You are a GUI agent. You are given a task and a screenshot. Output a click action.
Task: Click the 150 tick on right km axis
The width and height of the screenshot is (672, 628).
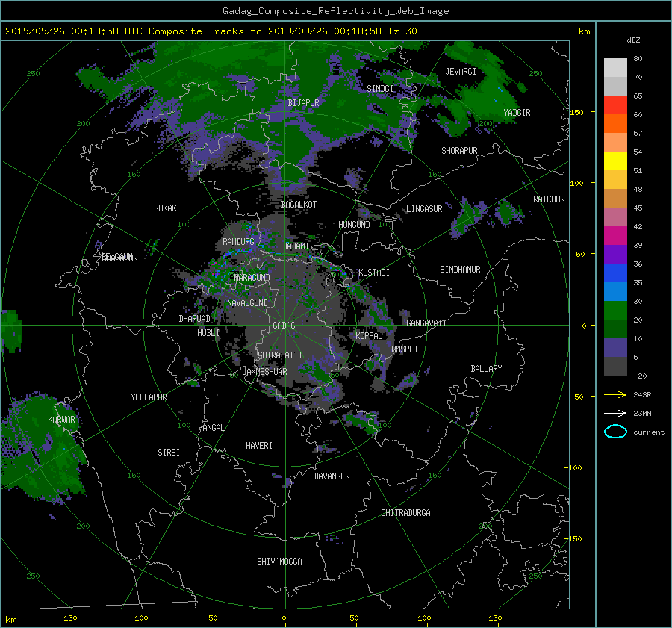[577, 112]
